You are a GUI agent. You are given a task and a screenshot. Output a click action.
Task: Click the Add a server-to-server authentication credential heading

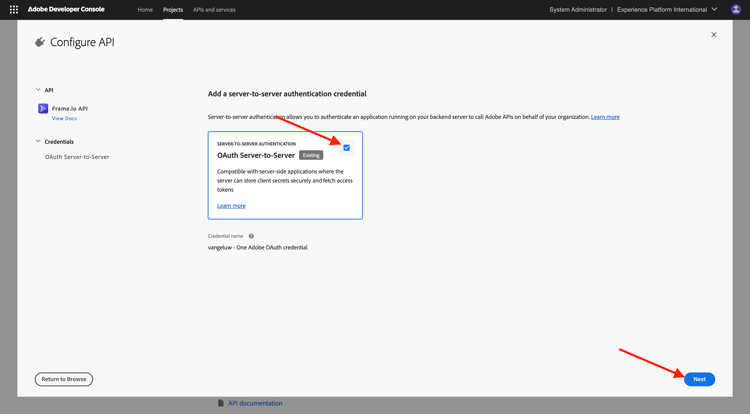click(x=287, y=94)
